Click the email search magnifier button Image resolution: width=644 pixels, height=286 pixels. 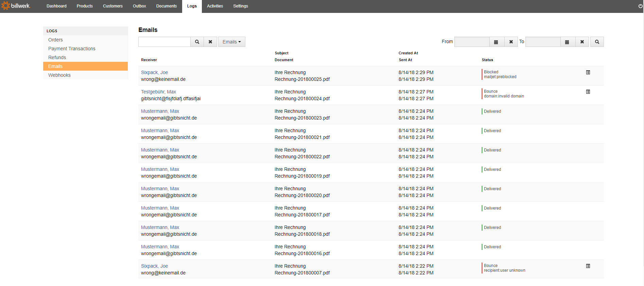[197, 42]
